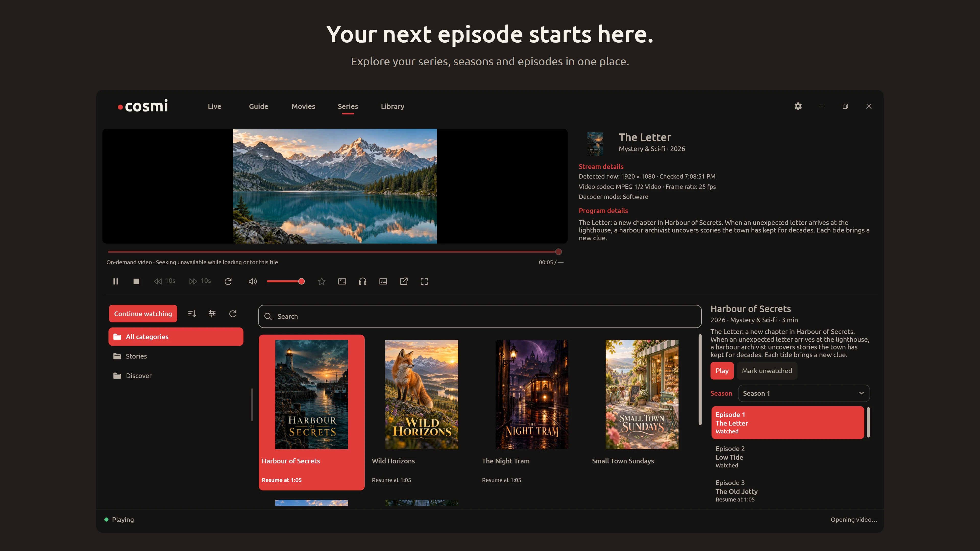This screenshot has height=551, width=980.
Task: Skip forward 10 seconds
Action: 200,281
